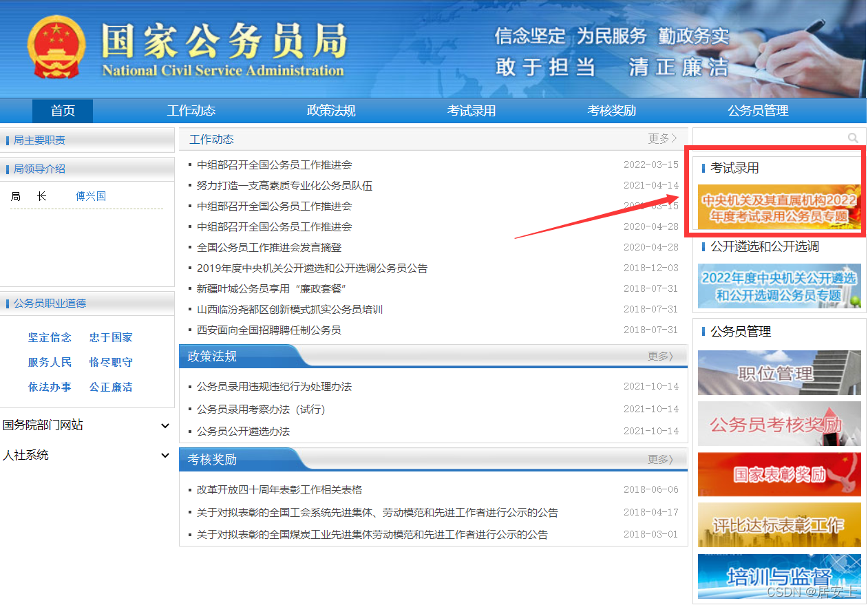Click the 公正廉洁 link
868x605 pixels.
point(111,388)
